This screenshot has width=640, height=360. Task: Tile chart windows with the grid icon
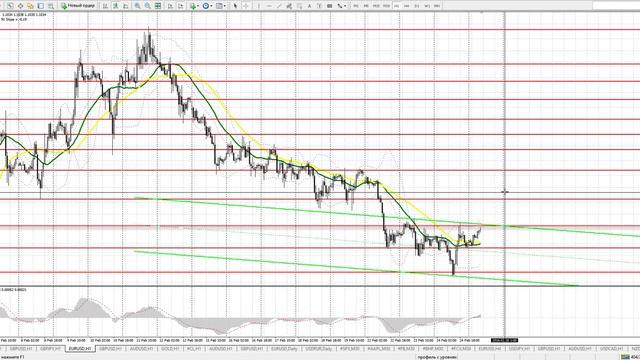click(158, 6)
